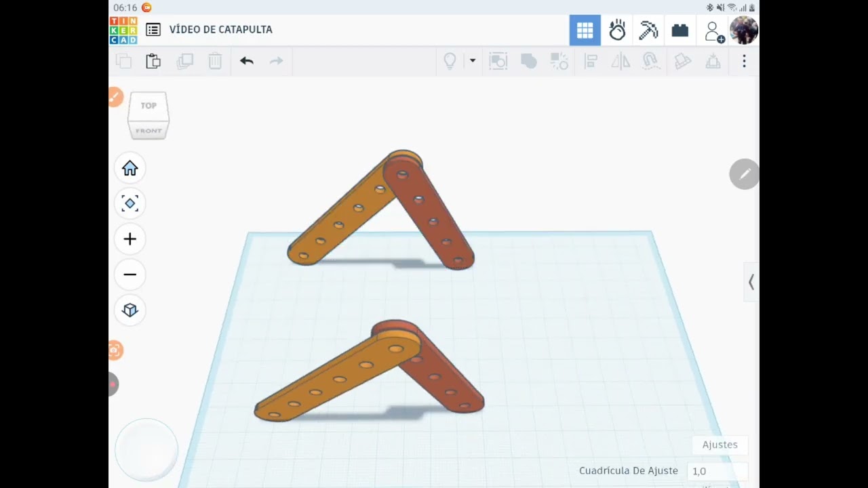Screen dimensions: 868x488
Task: Invite collaborators with add person icon
Action: (714, 31)
